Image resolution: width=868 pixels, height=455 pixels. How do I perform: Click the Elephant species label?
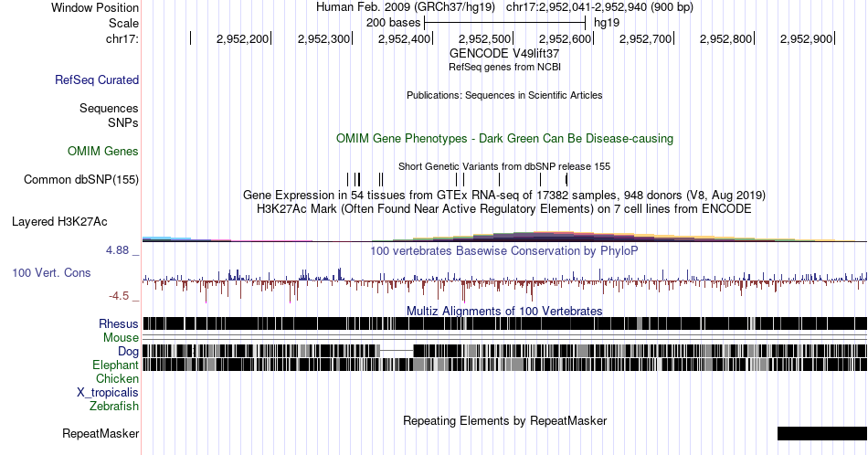click(x=116, y=365)
